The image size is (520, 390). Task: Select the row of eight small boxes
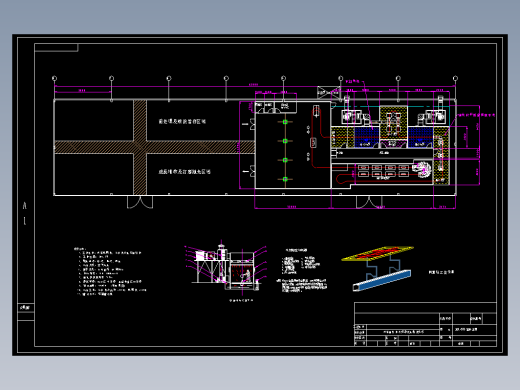(383, 171)
